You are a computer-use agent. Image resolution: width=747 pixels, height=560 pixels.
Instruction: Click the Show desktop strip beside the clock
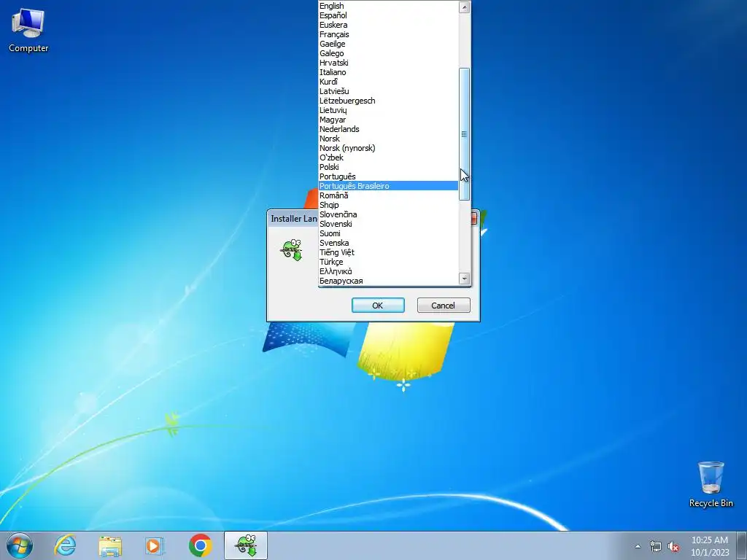coord(742,545)
